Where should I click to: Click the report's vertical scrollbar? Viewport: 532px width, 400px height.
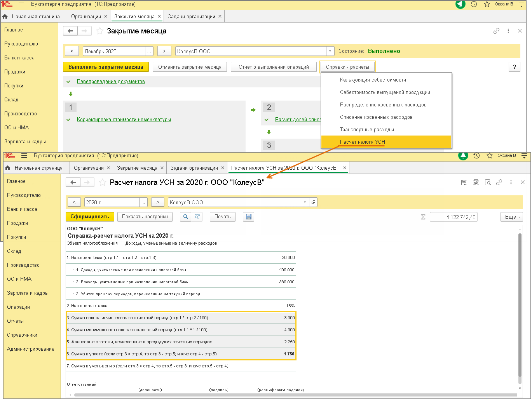[520, 305]
